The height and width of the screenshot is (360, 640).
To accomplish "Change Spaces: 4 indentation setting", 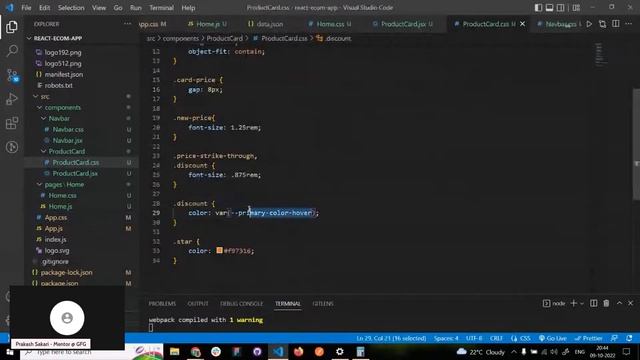I will (x=446, y=338).
